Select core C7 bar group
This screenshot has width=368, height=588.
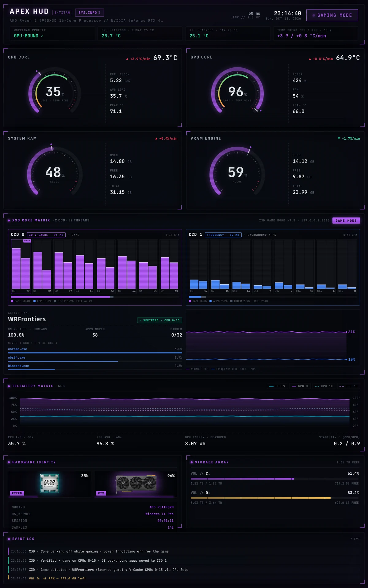click(x=169, y=266)
